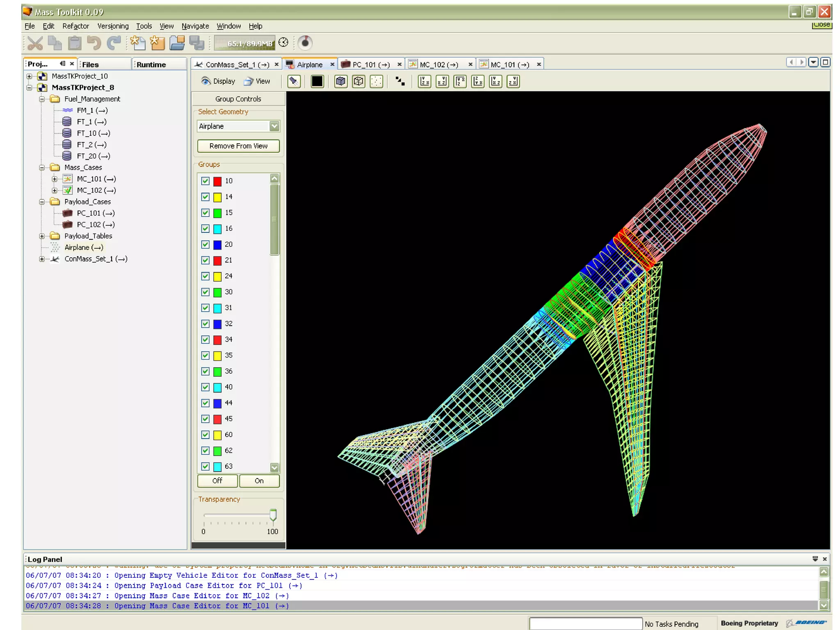The height and width of the screenshot is (630, 840).
Task: Click the fit-to-view diagonal squares icon
Action: 400,81
